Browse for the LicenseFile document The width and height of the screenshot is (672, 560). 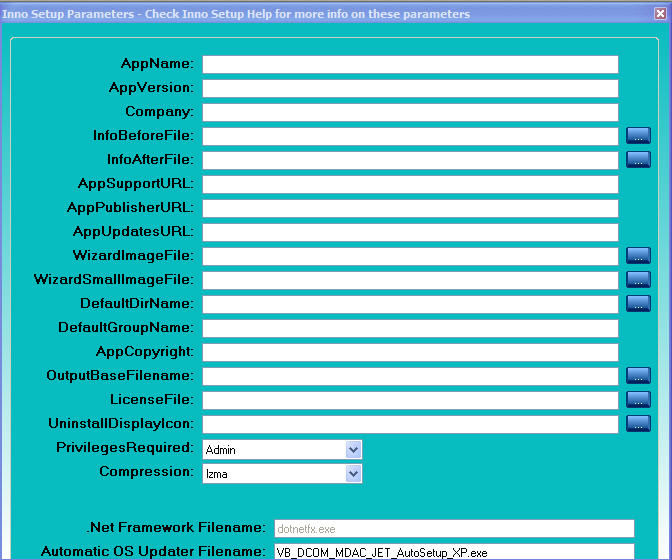(x=638, y=399)
